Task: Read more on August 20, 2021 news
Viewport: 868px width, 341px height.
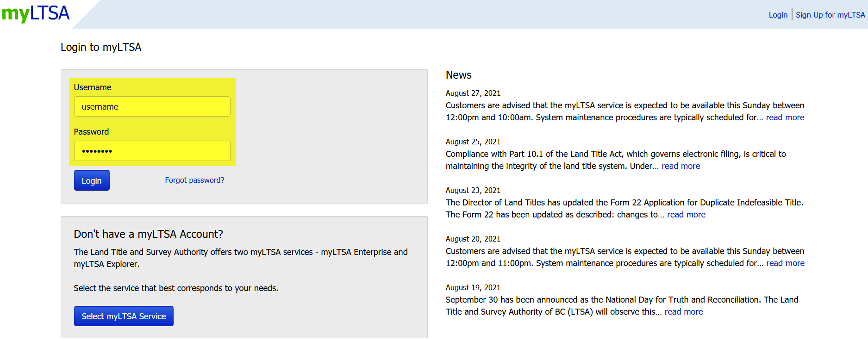Action: (786, 263)
